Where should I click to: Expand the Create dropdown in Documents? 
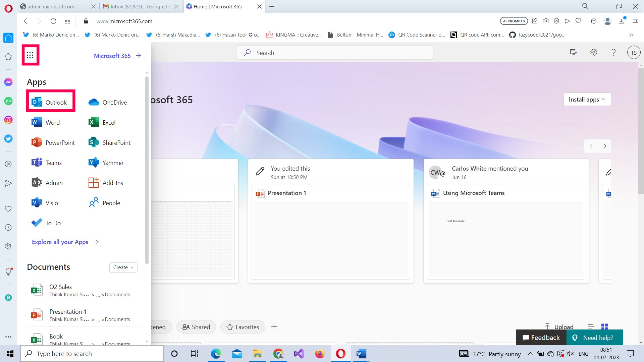coord(123,267)
